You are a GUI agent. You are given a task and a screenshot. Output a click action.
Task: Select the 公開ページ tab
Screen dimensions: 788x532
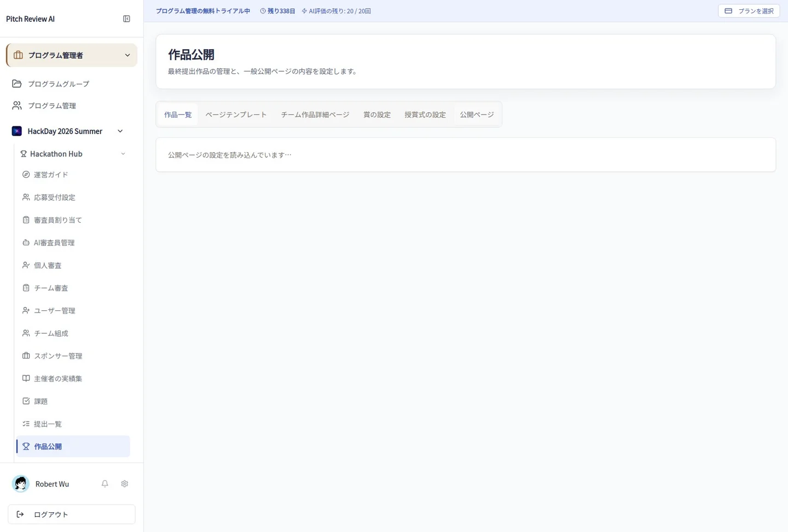click(477, 115)
